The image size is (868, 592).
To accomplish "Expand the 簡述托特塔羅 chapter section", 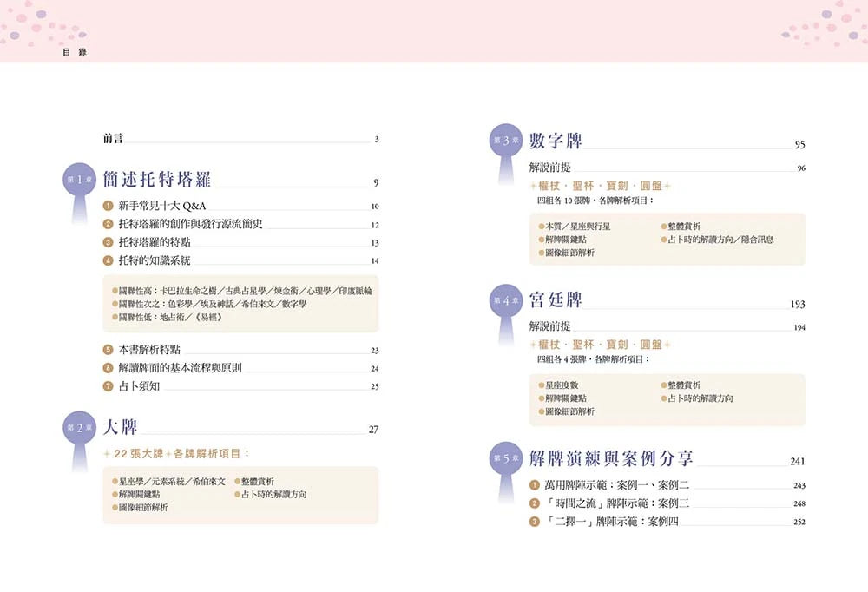I will pos(154,177).
